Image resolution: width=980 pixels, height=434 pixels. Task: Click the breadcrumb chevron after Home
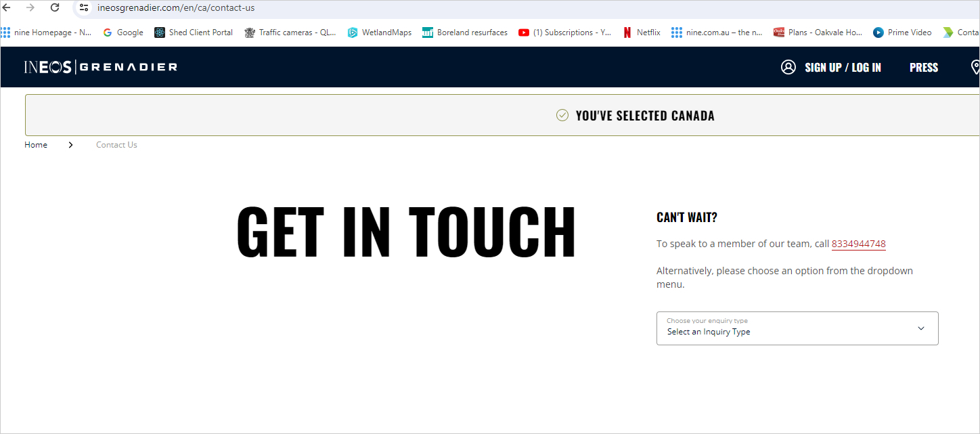tap(71, 145)
